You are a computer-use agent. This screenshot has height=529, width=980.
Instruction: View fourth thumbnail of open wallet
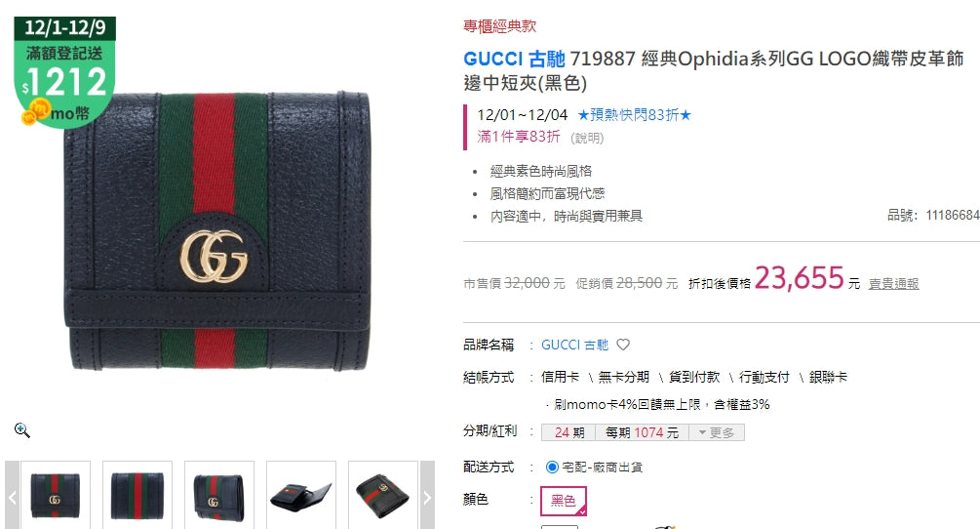tap(301, 495)
